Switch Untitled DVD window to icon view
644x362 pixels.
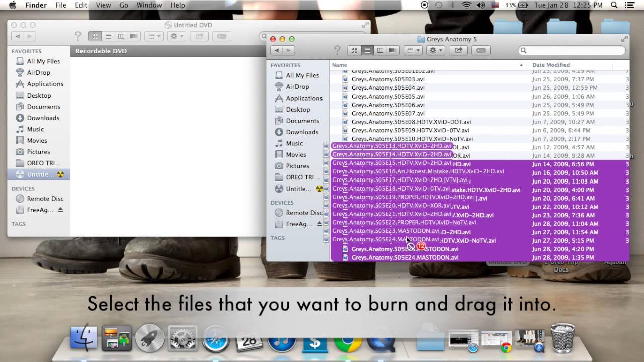[x=95, y=36]
